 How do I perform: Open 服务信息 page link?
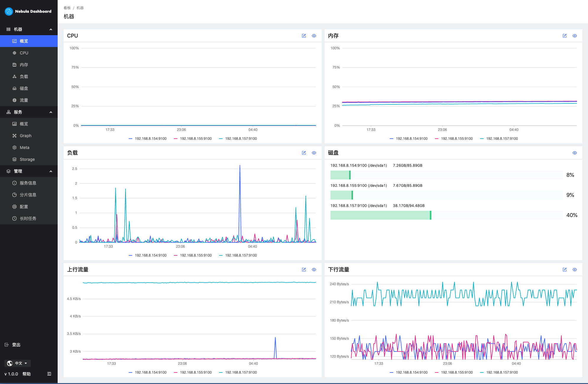click(29, 183)
